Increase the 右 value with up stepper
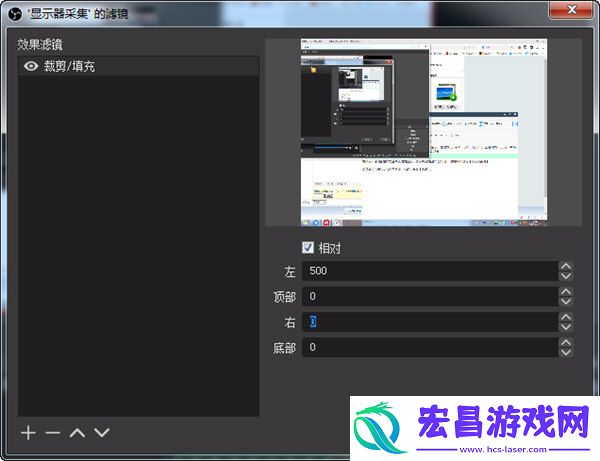 coord(566,317)
